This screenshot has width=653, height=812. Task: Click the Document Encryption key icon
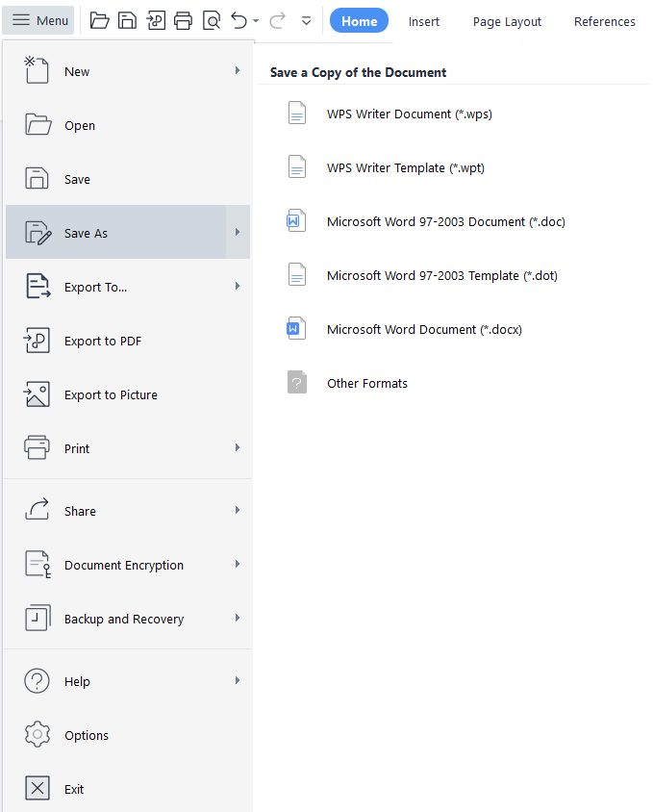(38, 564)
